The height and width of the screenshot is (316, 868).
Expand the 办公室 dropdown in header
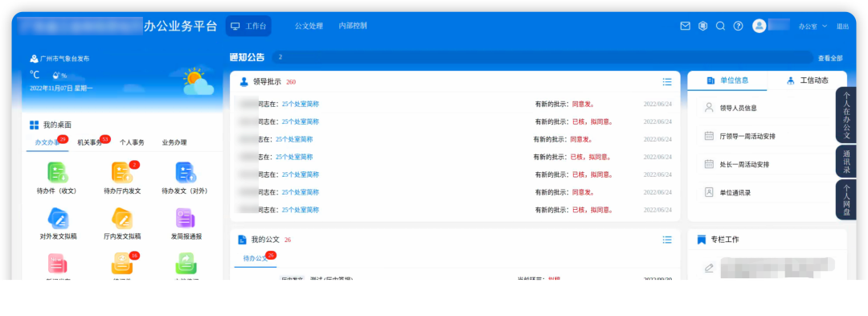click(813, 26)
